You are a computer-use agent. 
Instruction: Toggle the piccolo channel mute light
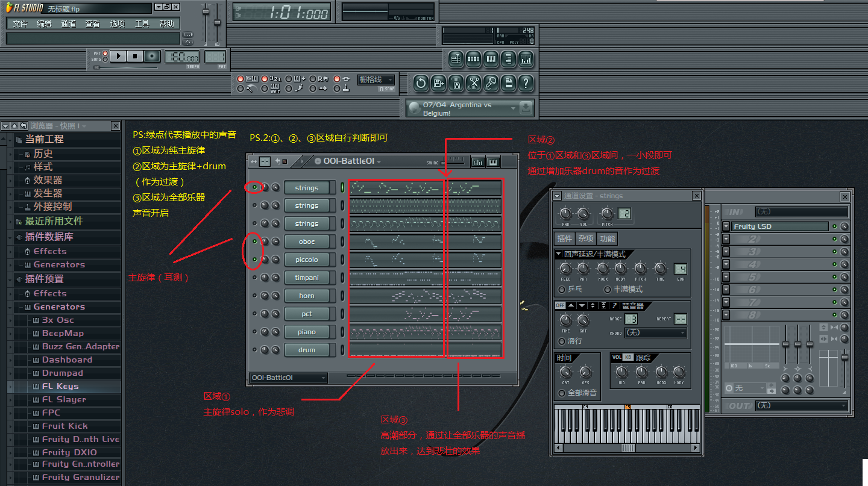click(254, 260)
